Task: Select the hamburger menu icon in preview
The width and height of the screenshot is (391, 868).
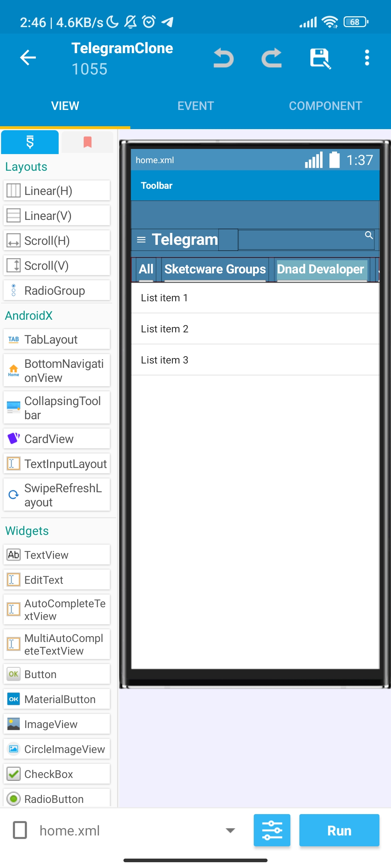Action: 141,240
